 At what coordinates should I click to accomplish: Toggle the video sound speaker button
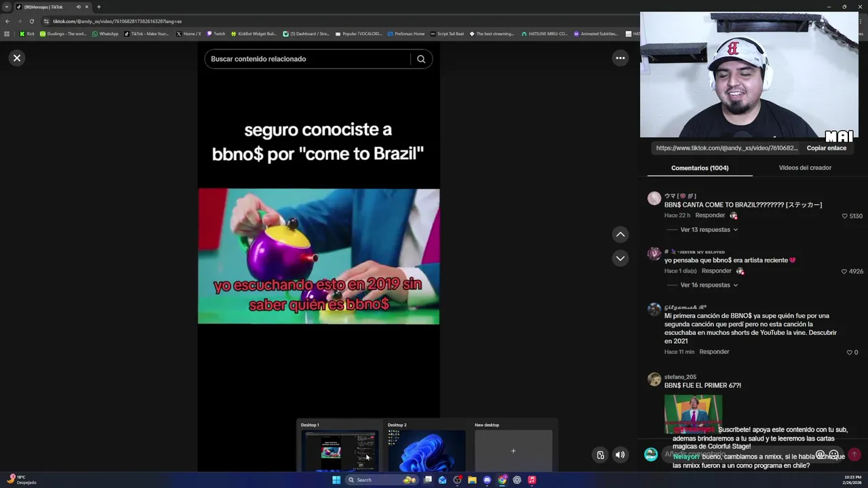point(620,455)
